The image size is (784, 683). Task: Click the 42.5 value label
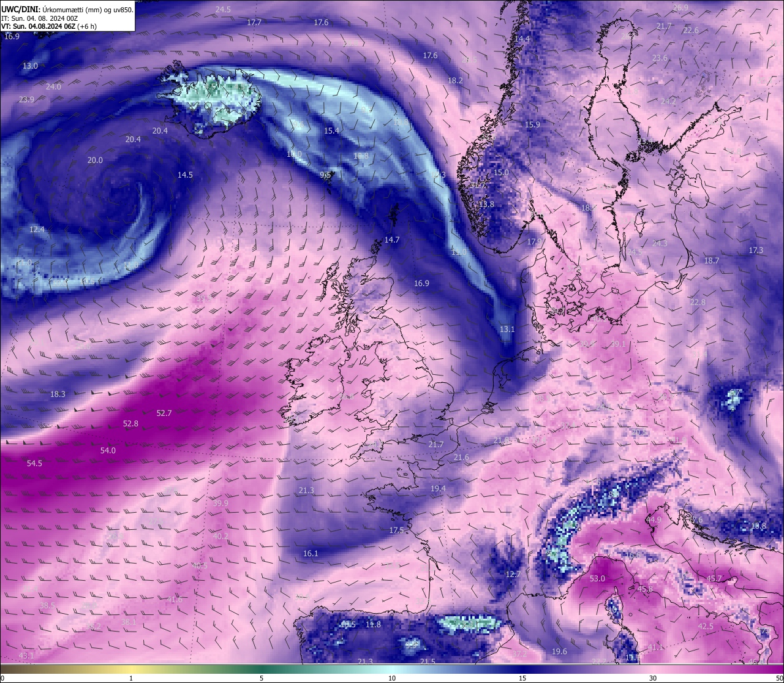(706, 626)
